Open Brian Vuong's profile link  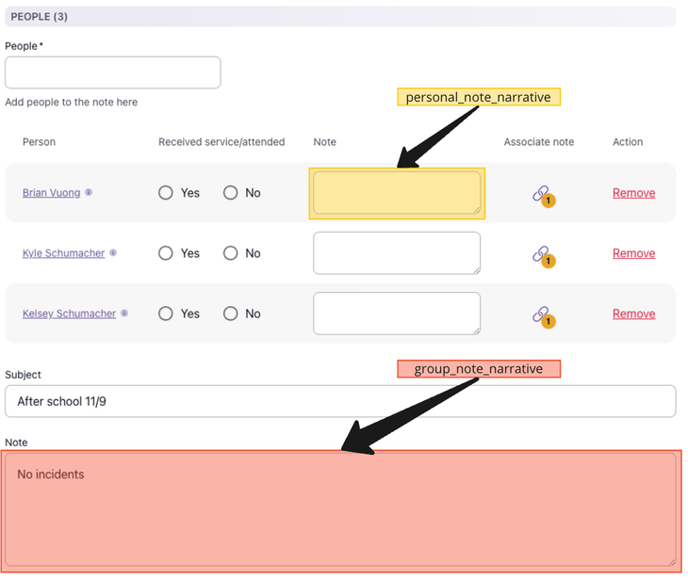coord(51,193)
